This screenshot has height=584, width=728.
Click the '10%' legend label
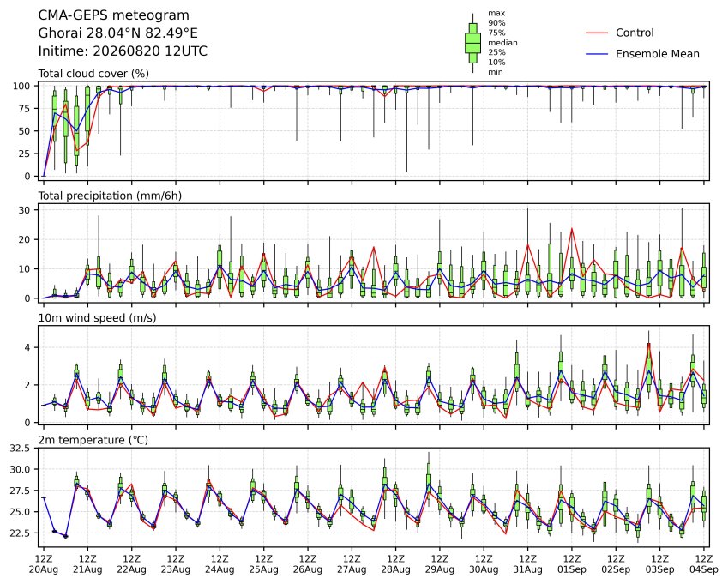click(496, 63)
